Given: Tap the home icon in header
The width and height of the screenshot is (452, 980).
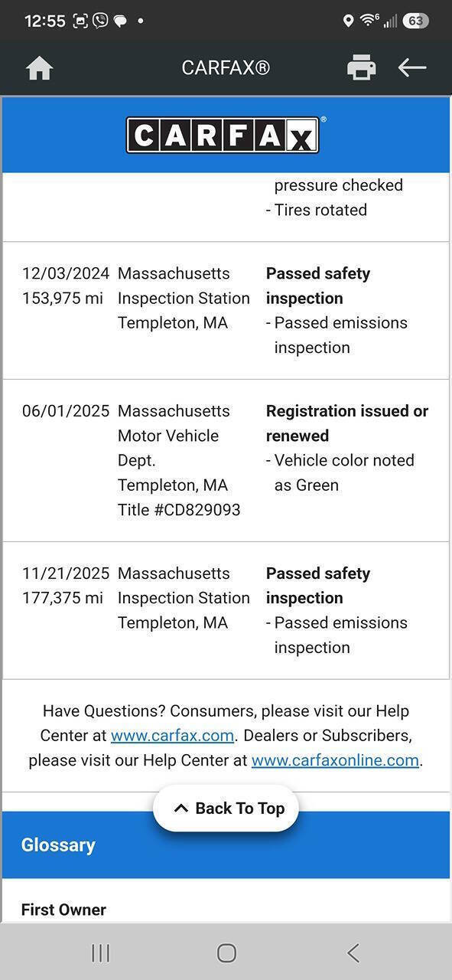Looking at the screenshot, I should 39,68.
